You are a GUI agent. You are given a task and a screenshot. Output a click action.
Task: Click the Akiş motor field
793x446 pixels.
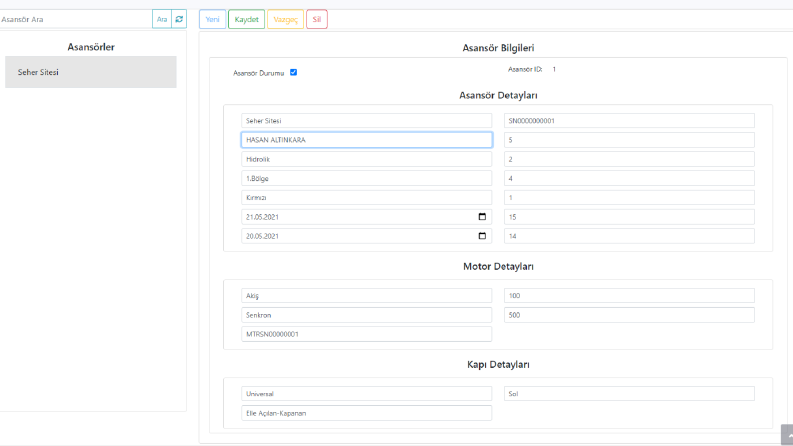coord(366,296)
